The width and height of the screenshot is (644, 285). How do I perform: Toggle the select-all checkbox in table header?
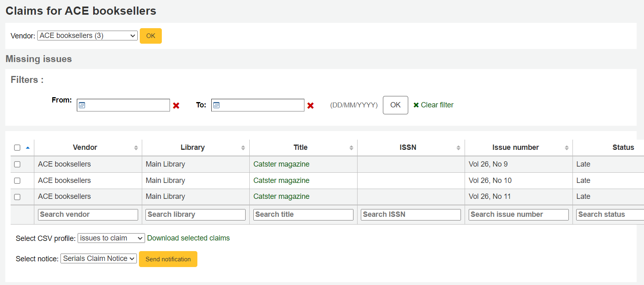click(x=17, y=148)
